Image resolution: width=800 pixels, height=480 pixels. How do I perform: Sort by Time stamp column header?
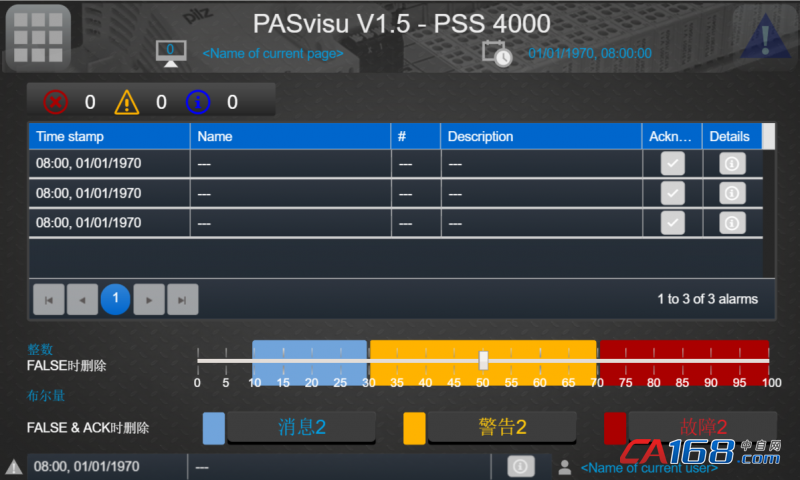(x=109, y=136)
